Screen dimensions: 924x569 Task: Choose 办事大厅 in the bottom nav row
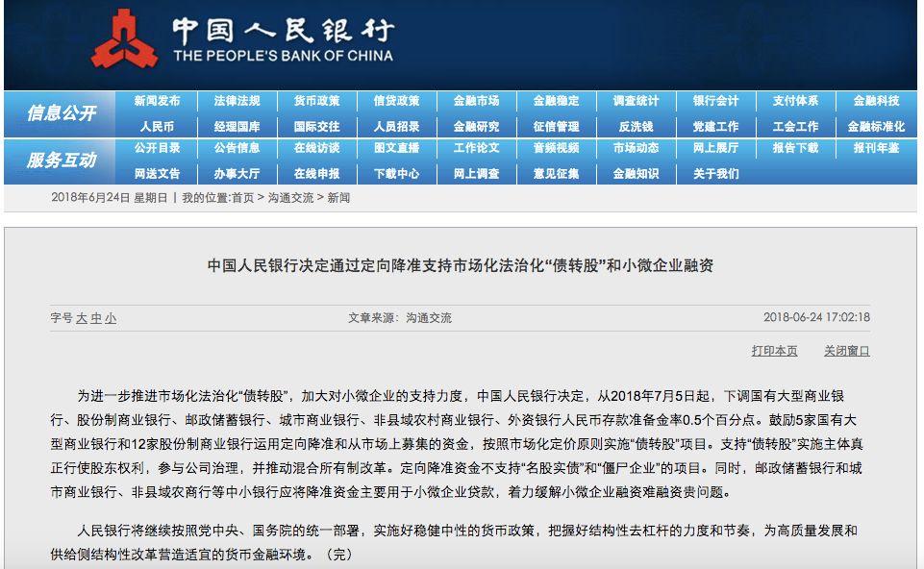[x=237, y=174]
